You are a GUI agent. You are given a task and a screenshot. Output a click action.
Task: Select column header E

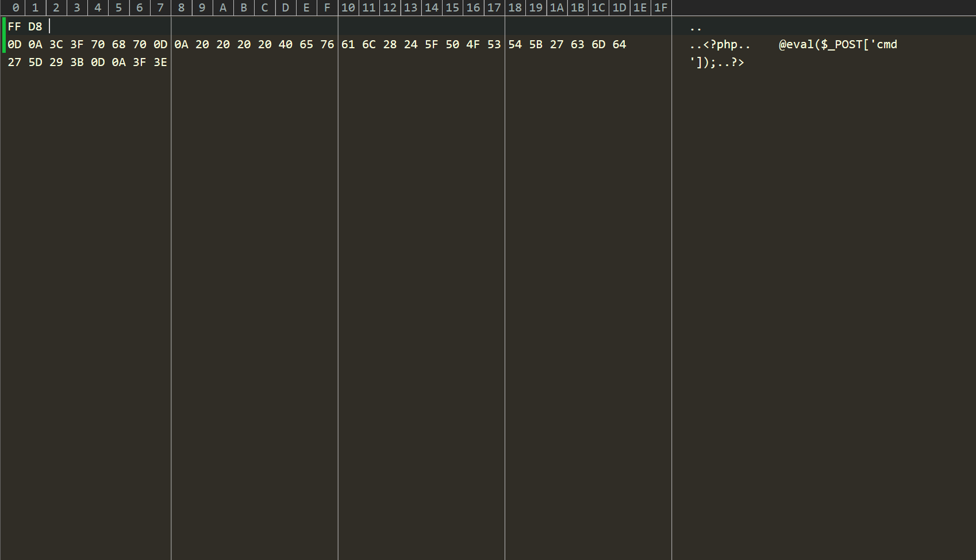click(306, 7)
